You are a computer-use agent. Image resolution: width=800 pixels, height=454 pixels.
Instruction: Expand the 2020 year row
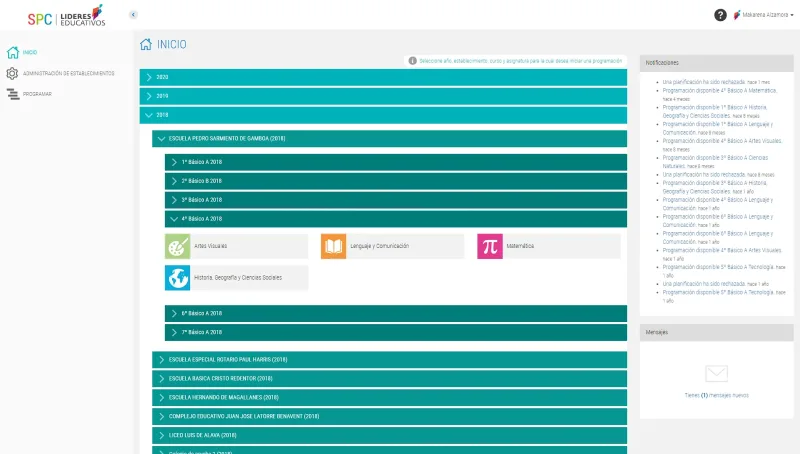tap(383, 77)
